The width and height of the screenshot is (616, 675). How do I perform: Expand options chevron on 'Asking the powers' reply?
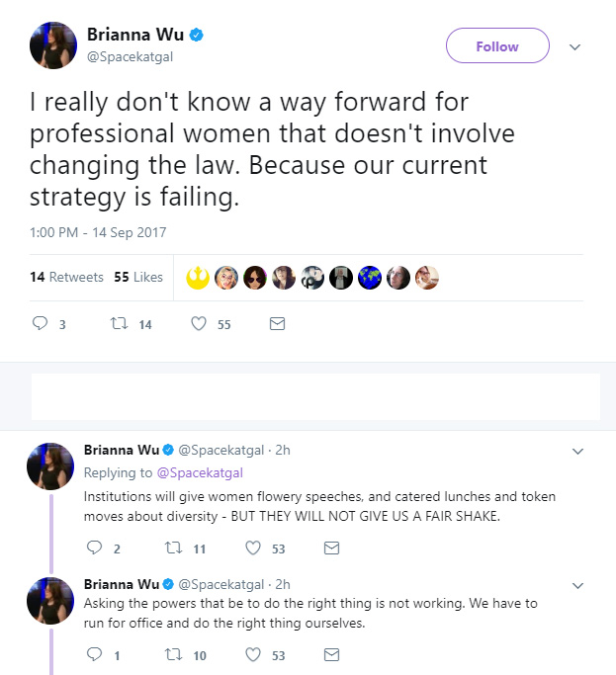[577, 585]
